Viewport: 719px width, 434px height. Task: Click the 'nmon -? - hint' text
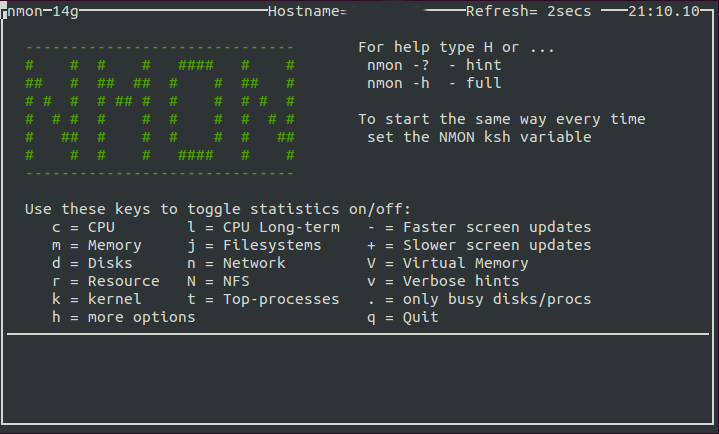click(434, 65)
